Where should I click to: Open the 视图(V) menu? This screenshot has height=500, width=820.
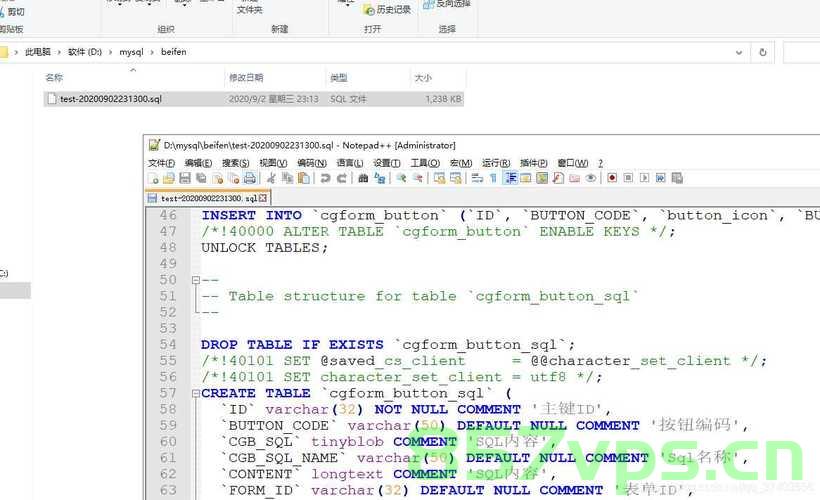click(x=274, y=163)
